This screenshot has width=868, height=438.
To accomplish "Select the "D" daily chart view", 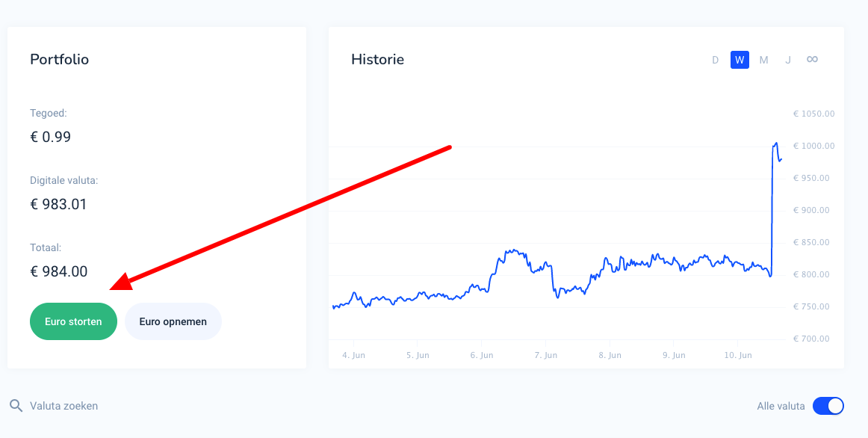I will 715,59.
